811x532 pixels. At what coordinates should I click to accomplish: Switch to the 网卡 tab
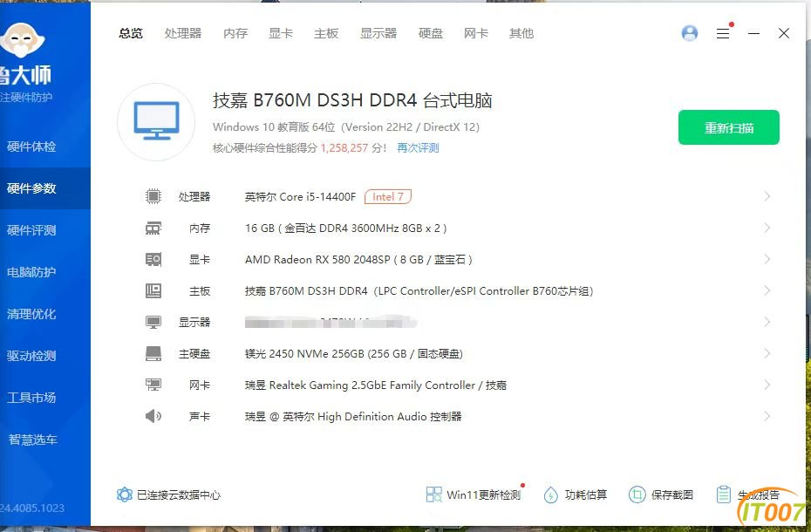point(476,34)
